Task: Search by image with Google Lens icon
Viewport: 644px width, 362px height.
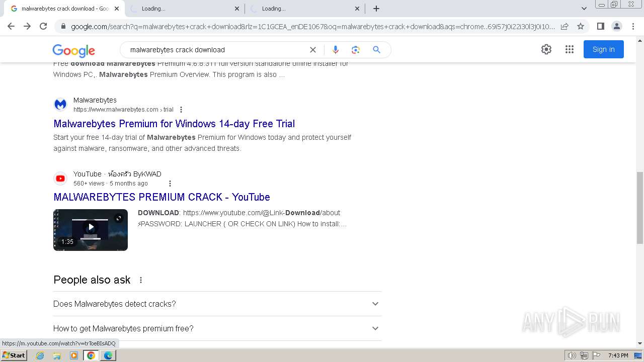Action: coord(356,50)
